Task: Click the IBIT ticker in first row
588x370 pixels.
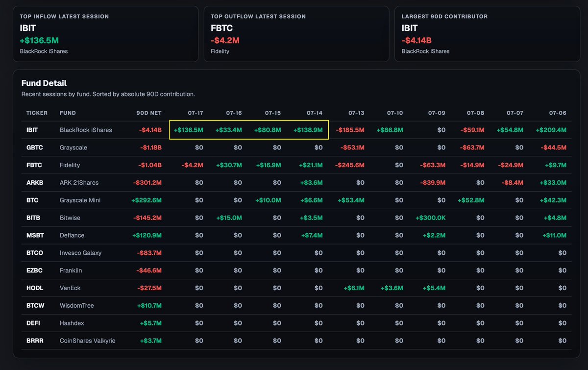Action: tap(32, 130)
